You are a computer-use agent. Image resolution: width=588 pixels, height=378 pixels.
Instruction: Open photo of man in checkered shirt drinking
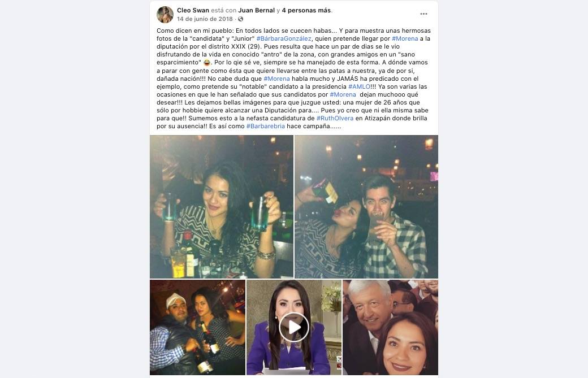pyautogui.click(x=366, y=207)
